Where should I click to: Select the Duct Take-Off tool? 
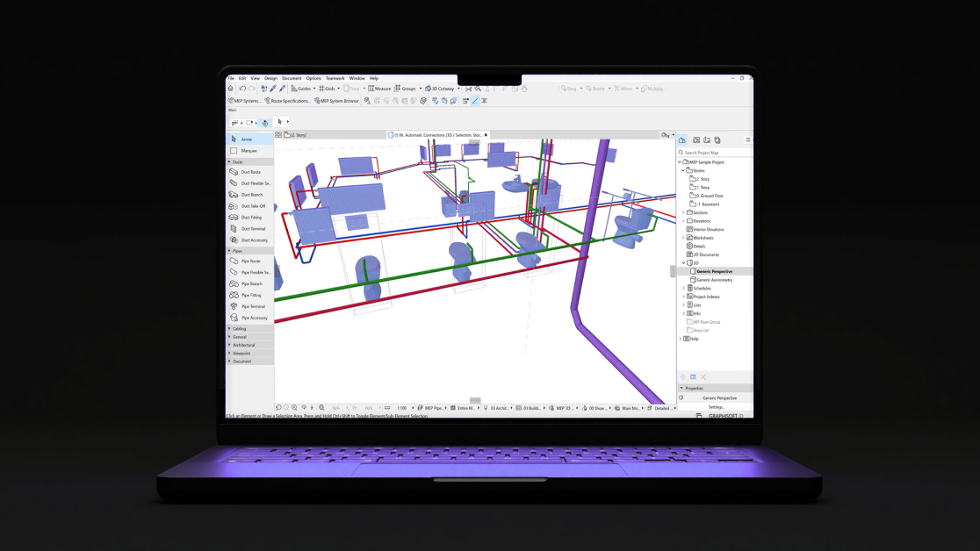252,206
